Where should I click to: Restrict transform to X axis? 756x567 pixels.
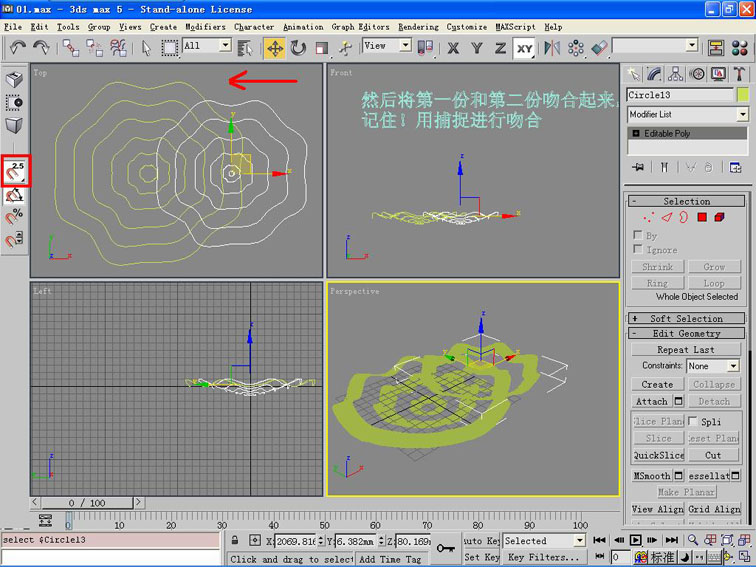(453, 48)
